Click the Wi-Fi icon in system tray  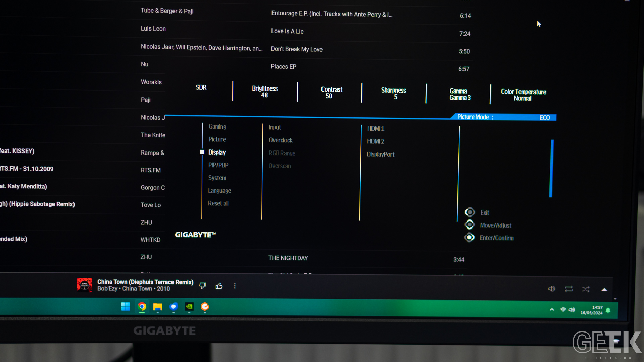(x=563, y=310)
